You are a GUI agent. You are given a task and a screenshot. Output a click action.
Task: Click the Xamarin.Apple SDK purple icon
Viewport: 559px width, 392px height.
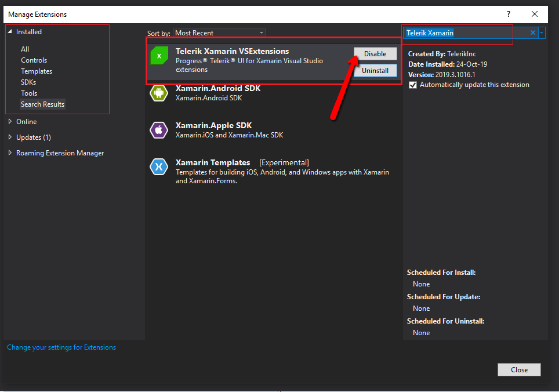(159, 130)
